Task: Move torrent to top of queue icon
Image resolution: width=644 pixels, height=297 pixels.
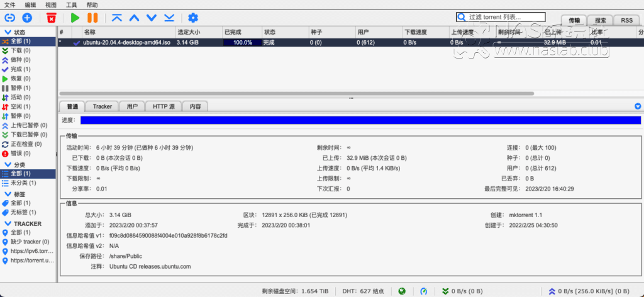Action: click(x=117, y=18)
